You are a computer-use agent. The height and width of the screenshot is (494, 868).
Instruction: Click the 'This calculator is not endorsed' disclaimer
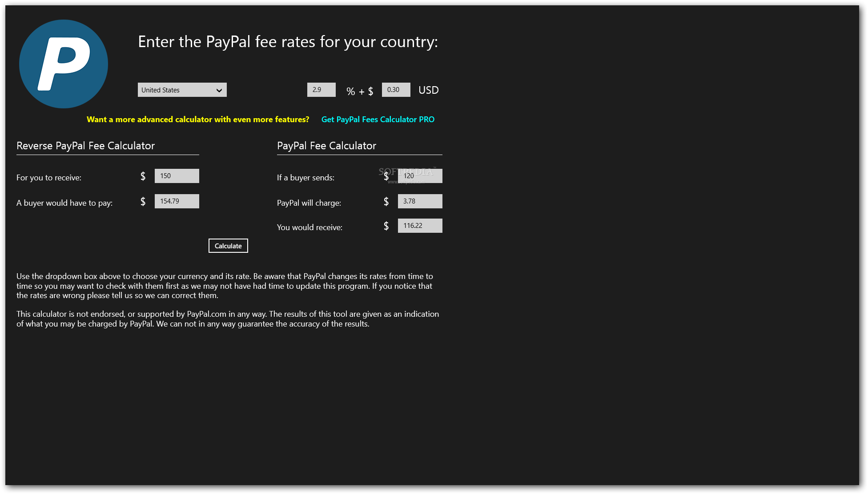[x=228, y=319]
